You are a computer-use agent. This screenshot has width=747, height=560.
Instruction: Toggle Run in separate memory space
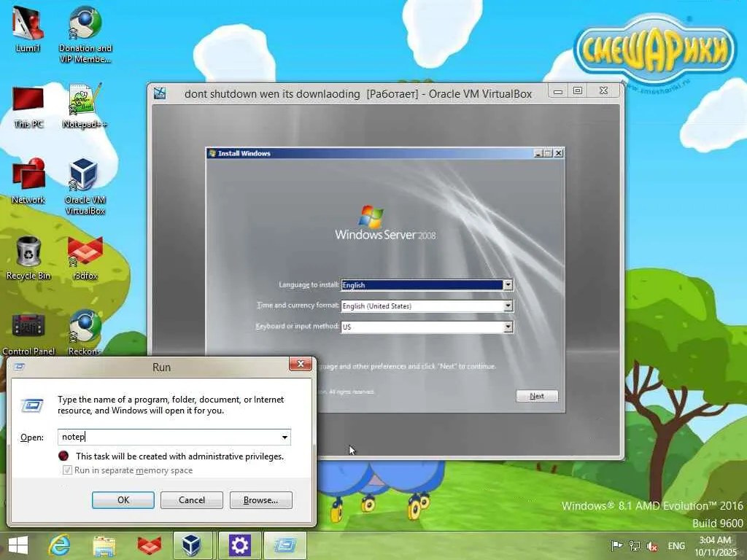pos(67,470)
